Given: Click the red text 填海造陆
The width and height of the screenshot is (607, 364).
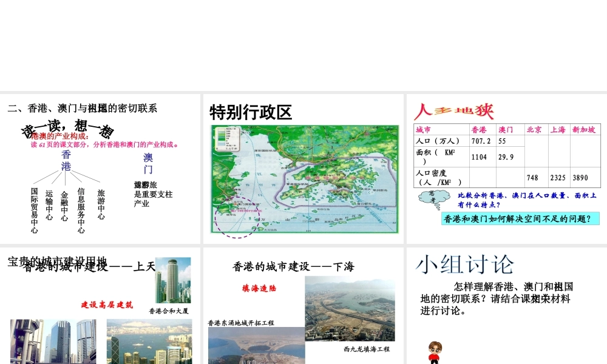Looking at the screenshot, I should [259, 288].
